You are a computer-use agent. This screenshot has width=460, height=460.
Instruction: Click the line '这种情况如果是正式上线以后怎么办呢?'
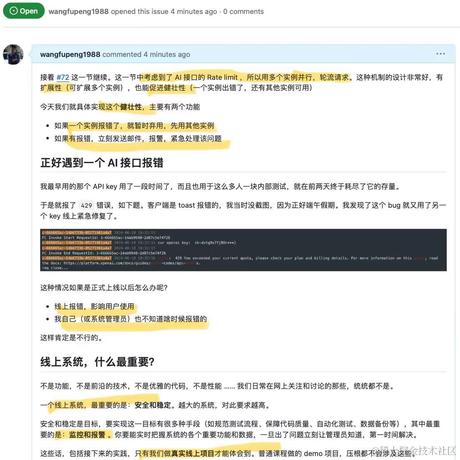(x=104, y=287)
